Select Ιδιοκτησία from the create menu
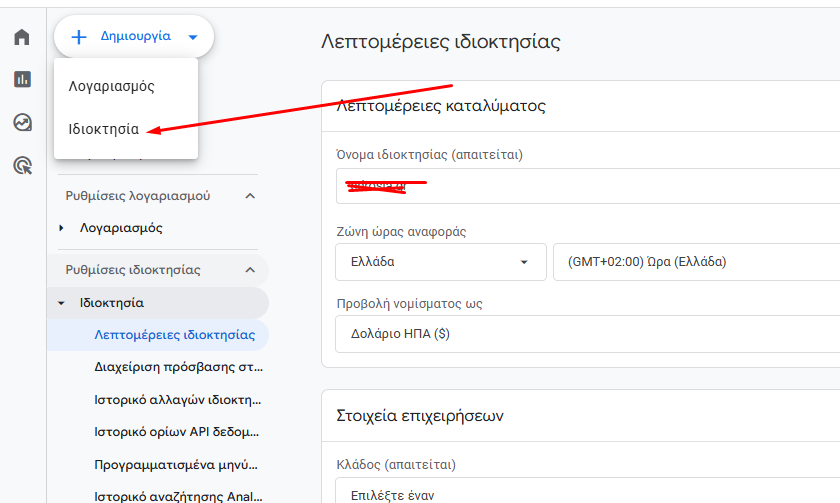 click(x=126, y=129)
